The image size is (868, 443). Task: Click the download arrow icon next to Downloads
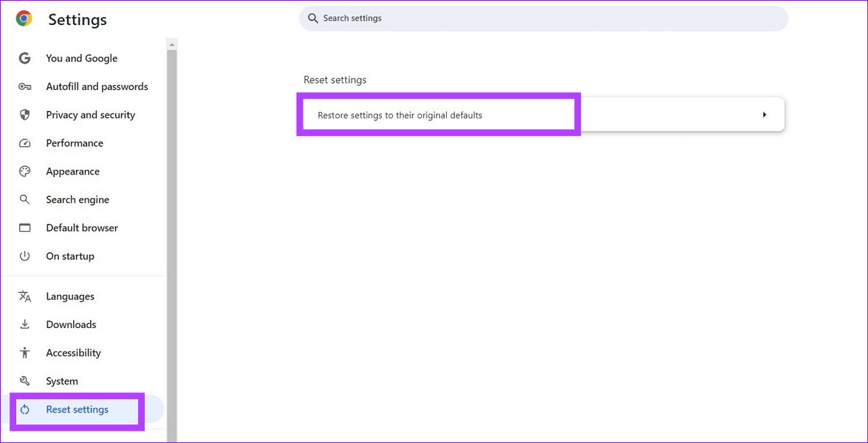pos(24,324)
